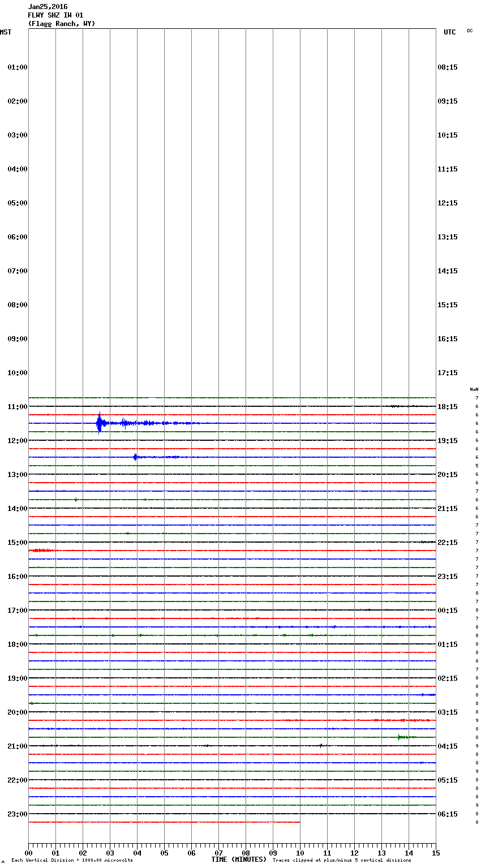Click the bottom minute-axis tick label "10"
The image size is (481, 868).
click(x=300, y=853)
